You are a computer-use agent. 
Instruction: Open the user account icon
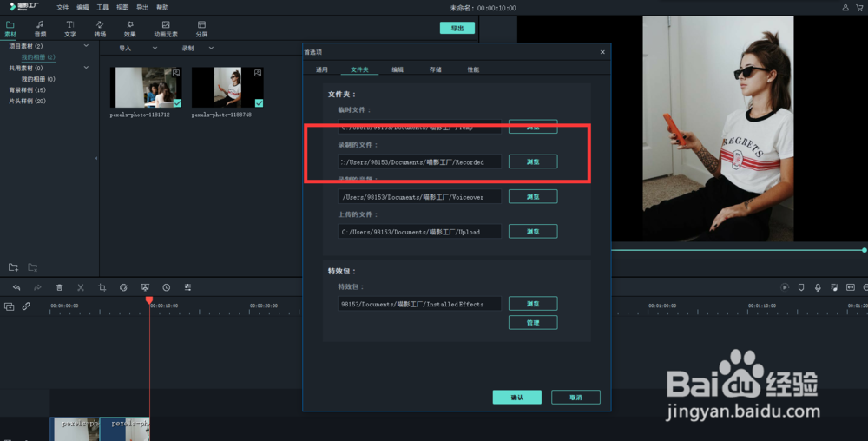pos(845,7)
